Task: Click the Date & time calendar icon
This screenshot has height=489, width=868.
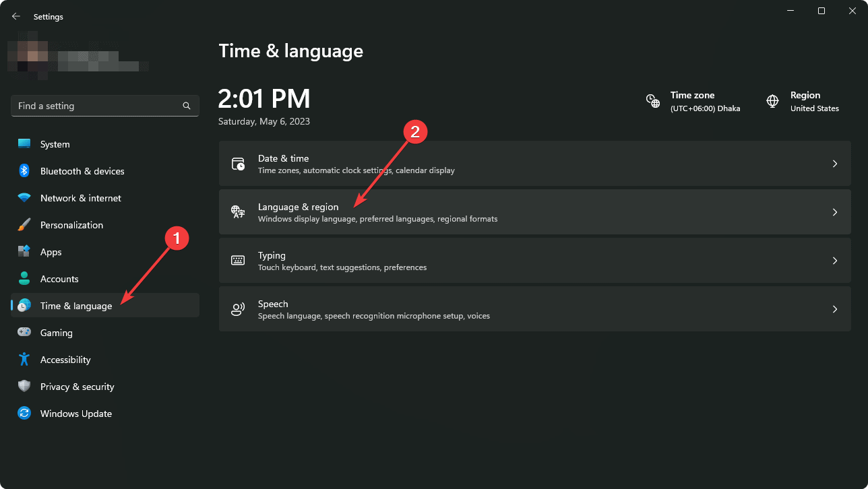Action: pyautogui.click(x=238, y=164)
